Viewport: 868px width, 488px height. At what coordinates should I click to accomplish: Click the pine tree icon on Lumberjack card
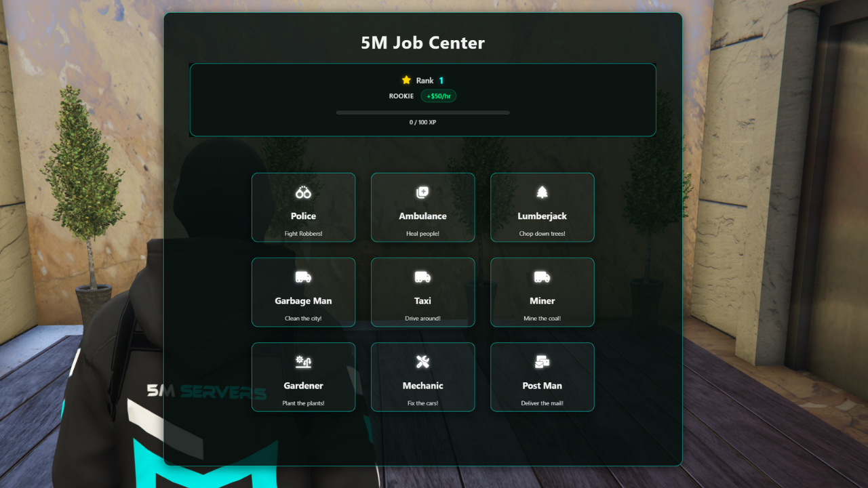pos(542,193)
